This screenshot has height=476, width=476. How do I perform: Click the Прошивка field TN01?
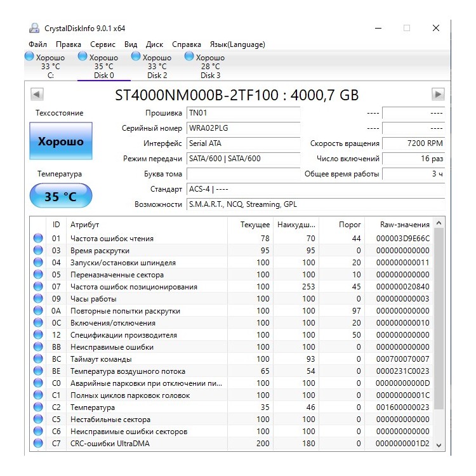[x=244, y=113]
